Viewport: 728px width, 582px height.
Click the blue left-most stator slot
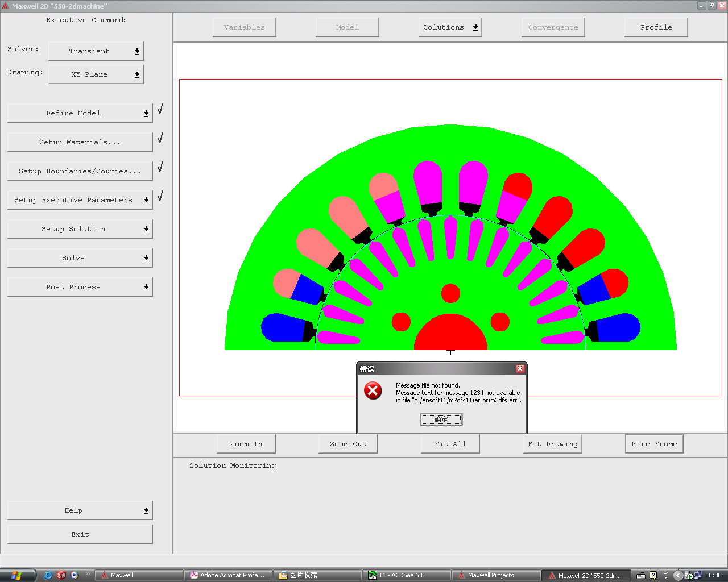(284, 327)
